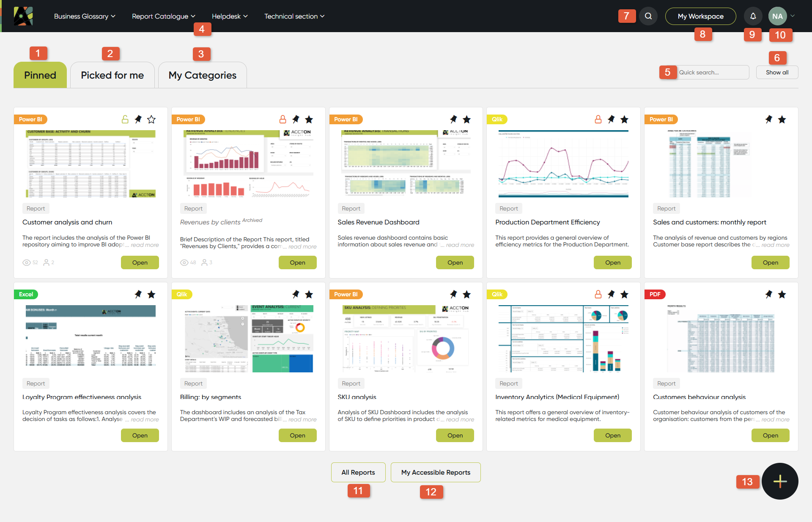Expand the Business Glossary menu
Viewport: 812px width, 522px height.
pyautogui.click(x=85, y=16)
